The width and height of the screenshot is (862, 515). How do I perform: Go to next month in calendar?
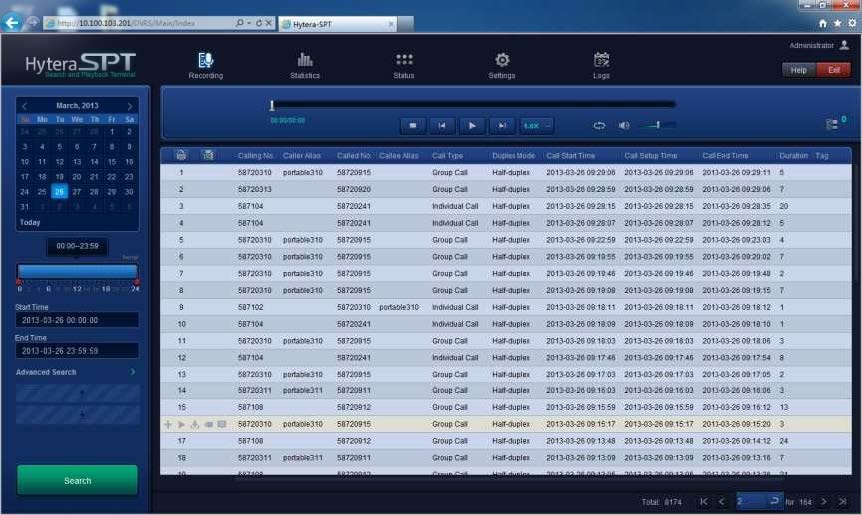coord(130,106)
